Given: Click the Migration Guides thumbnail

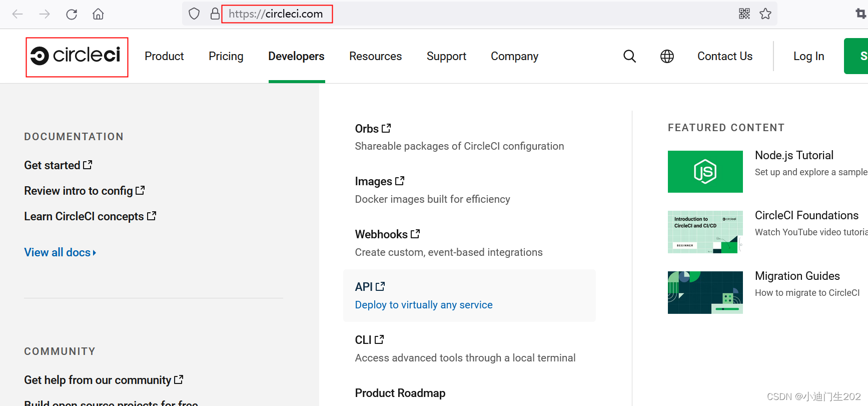Looking at the screenshot, I should coord(705,292).
